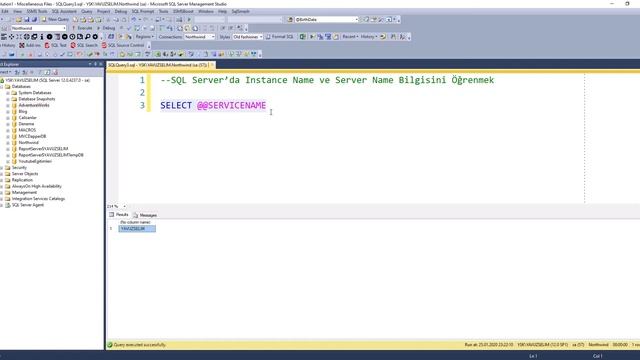Click the Add-ins toolbar button
Screen dimensions: 640x360
pyautogui.click(x=30, y=45)
